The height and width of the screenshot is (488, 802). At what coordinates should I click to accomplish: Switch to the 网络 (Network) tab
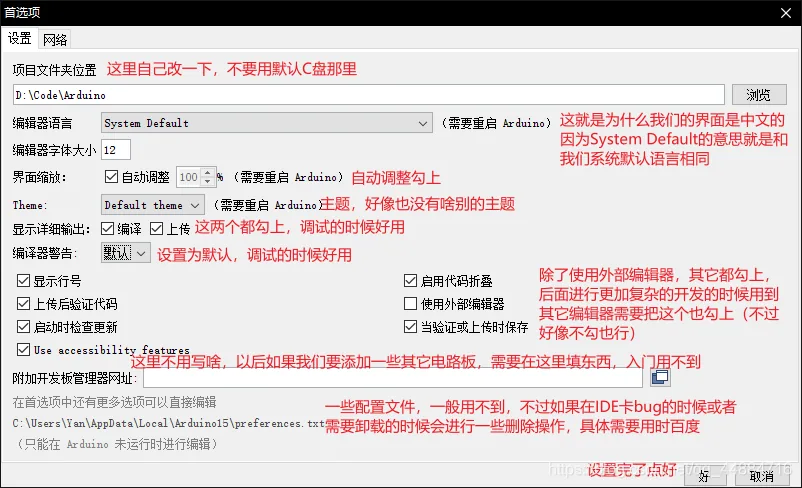click(x=55, y=39)
